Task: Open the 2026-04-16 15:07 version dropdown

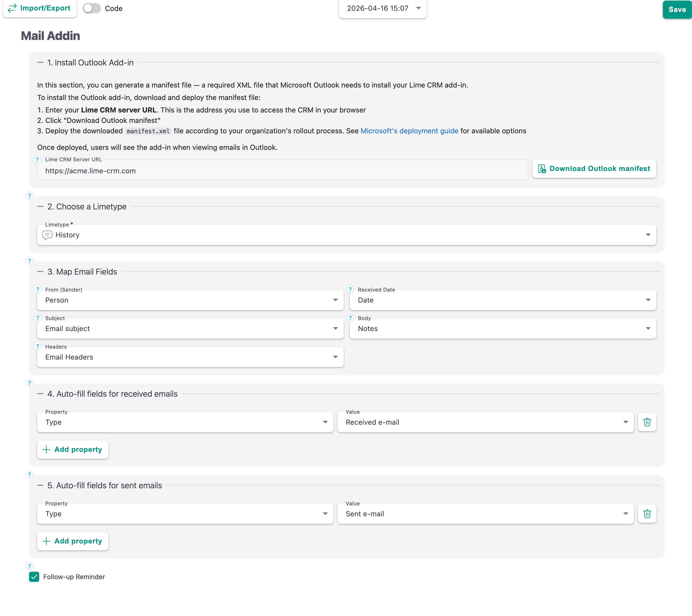Action: click(x=382, y=8)
